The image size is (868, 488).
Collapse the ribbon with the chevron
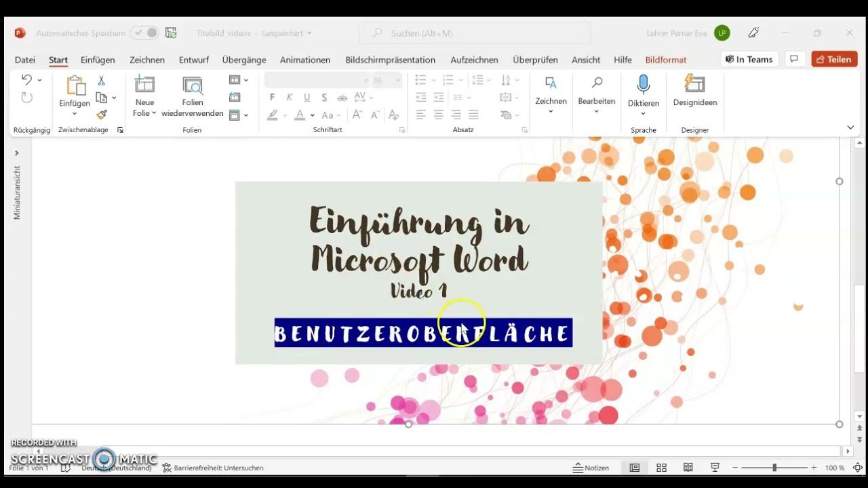(x=850, y=127)
